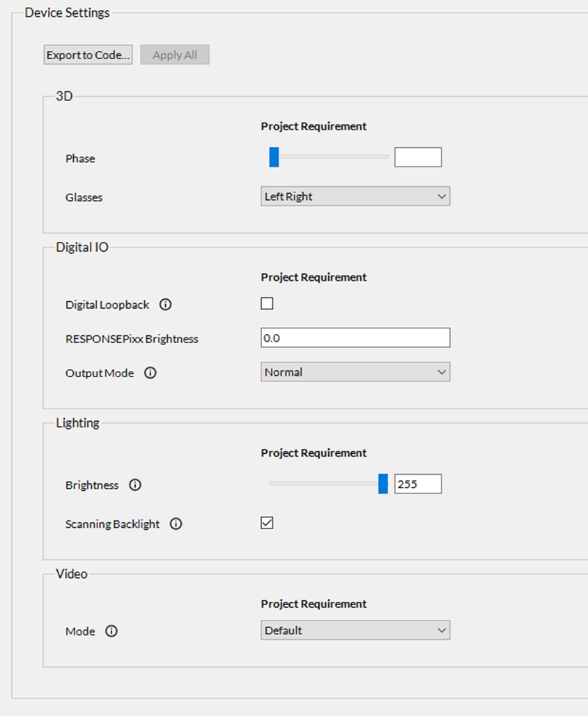Click the Export to Code button
The height and width of the screenshot is (716, 588).
[88, 55]
